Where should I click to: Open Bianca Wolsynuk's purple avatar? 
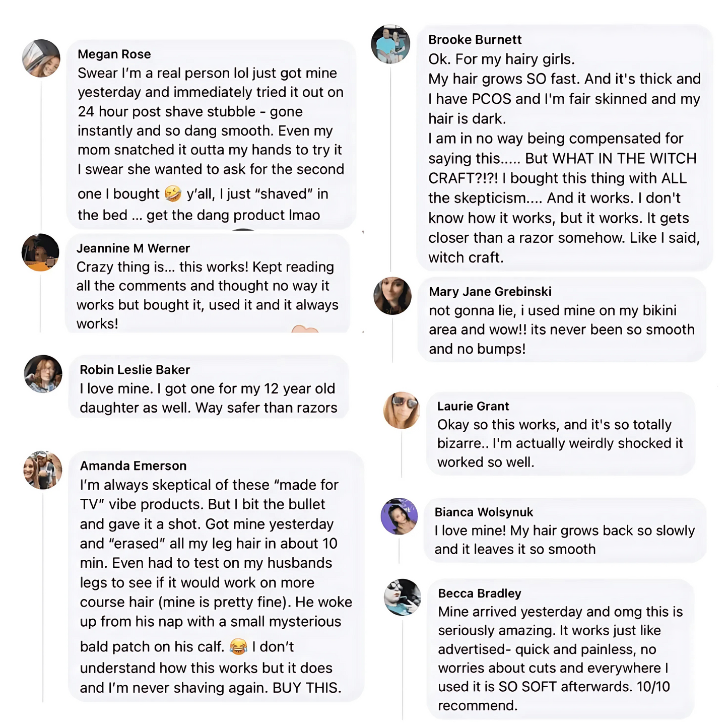click(x=399, y=516)
